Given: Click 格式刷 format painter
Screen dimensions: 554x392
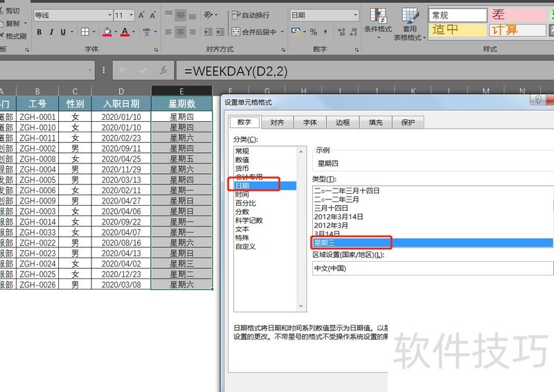Looking at the screenshot, I should point(13,36).
